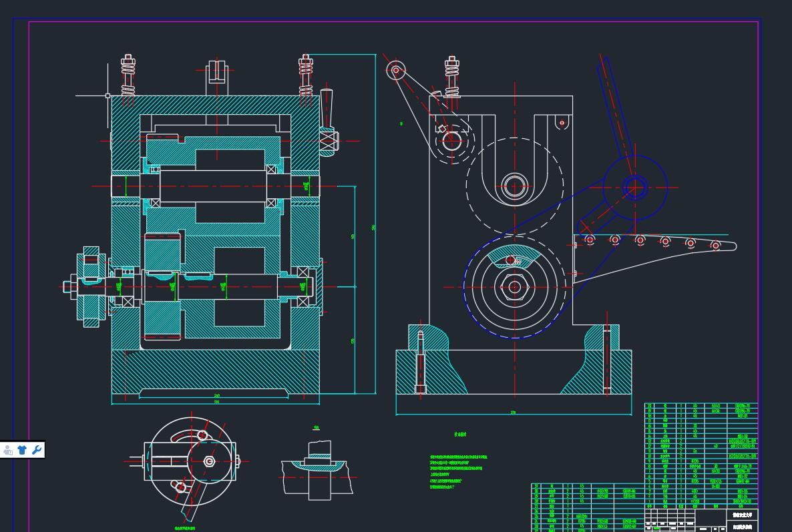Click the blue circle hub on right lever

(x=634, y=187)
